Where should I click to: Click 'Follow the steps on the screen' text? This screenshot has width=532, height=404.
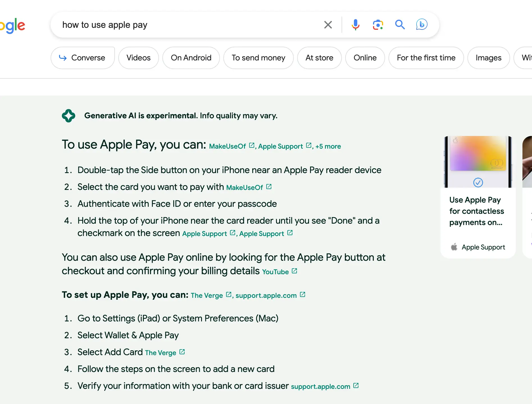click(176, 369)
